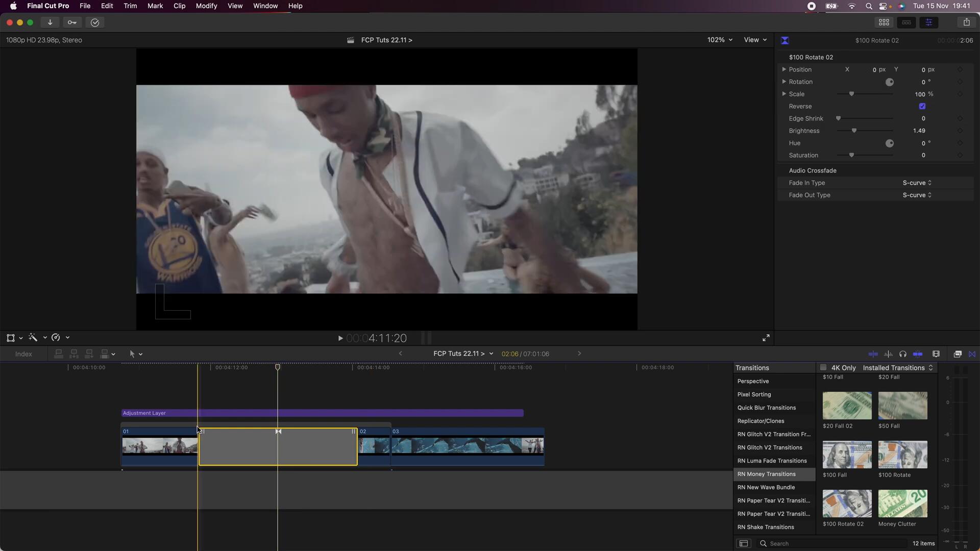This screenshot has height=551, width=980.
Task: Select the timeline index icon
Action: pos(23,353)
